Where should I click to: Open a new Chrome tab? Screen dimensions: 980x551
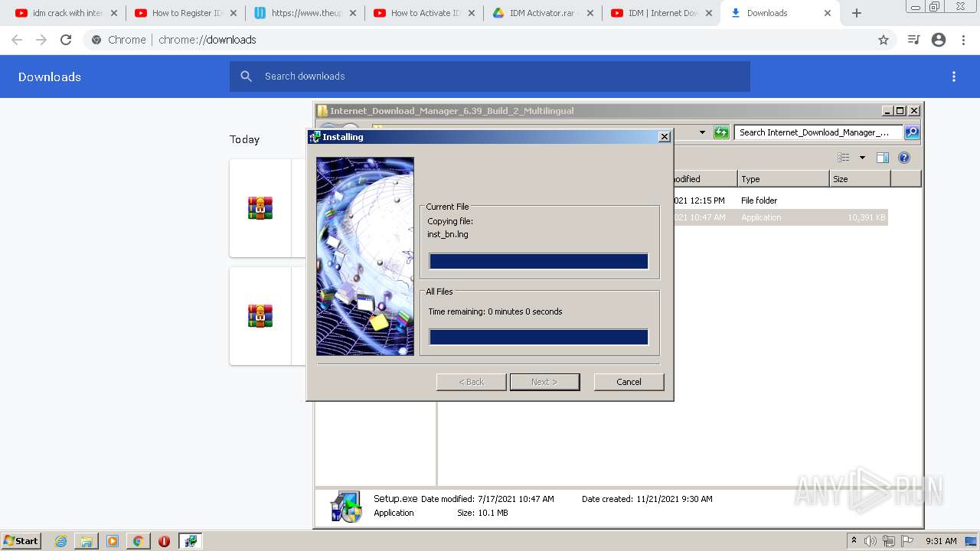857,13
